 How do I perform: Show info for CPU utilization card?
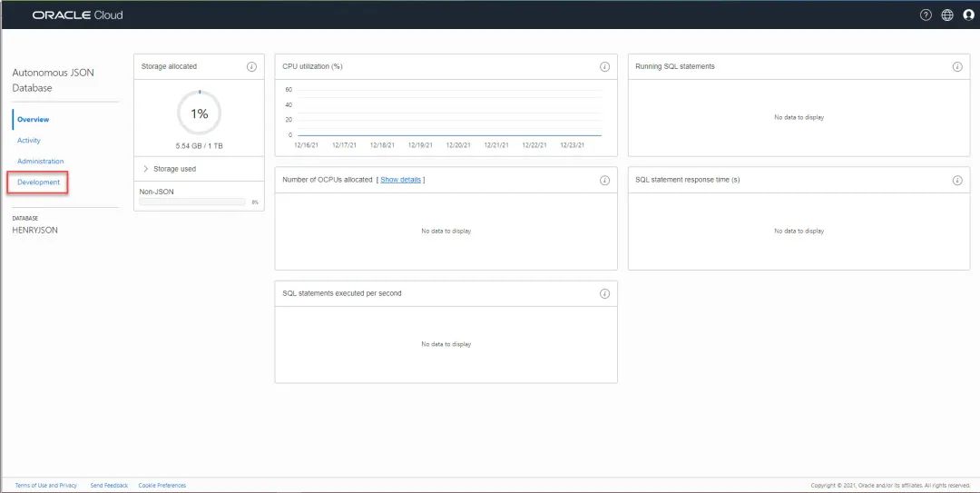click(x=604, y=67)
